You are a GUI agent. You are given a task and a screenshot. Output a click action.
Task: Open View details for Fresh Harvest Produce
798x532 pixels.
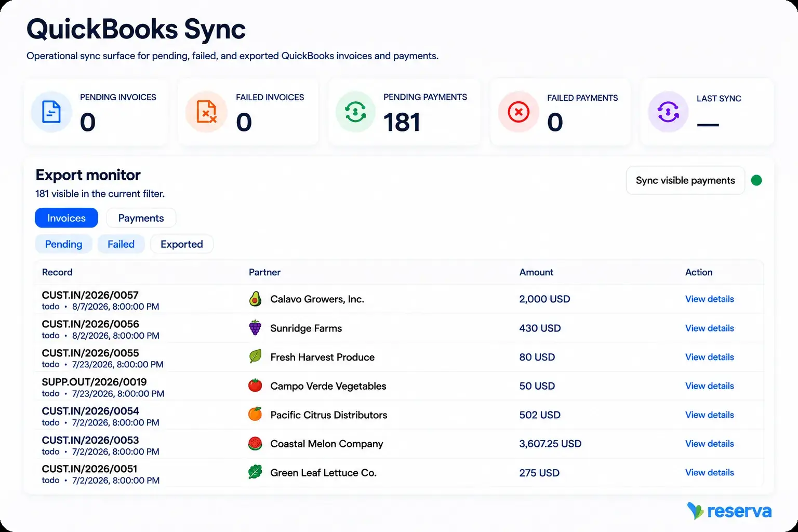(x=710, y=357)
